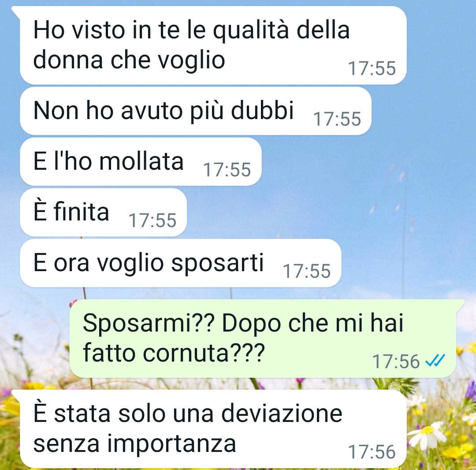
Task: Tap the 17:55 timestamp beside "E l'ho mollata"
Action: point(227,169)
